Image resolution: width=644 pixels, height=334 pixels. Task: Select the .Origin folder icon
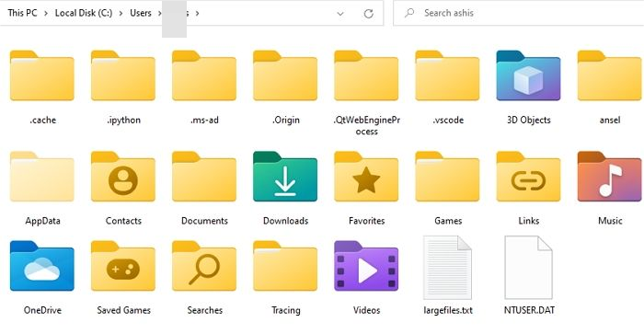pyautogui.click(x=285, y=75)
